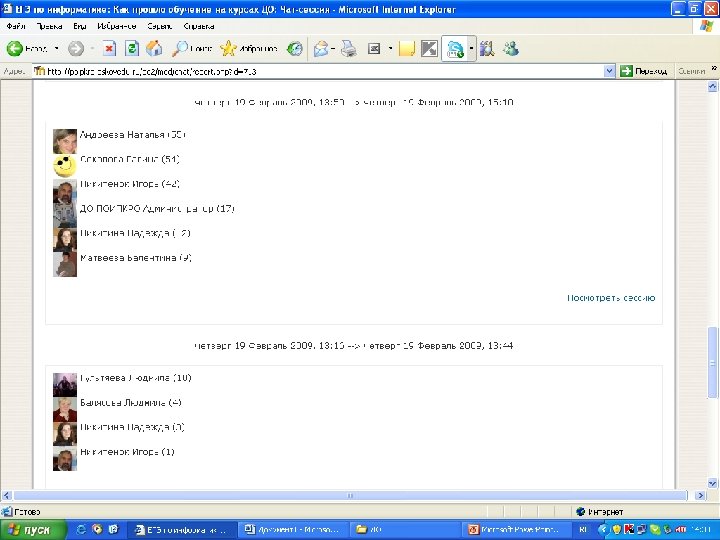Click the vertical scrollbar thumb
This screenshot has width=720, height=540.
[x=712, y=362]
